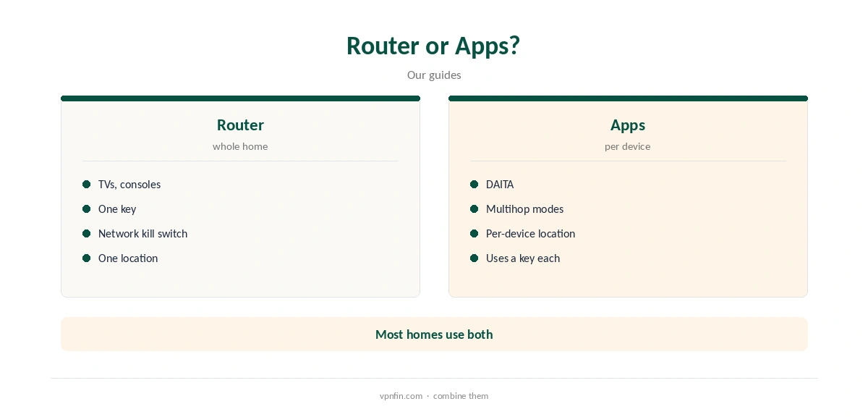Click 'Per-device location' in Apps list
Viewport: 868px width, 417px height.
(530, 234)
